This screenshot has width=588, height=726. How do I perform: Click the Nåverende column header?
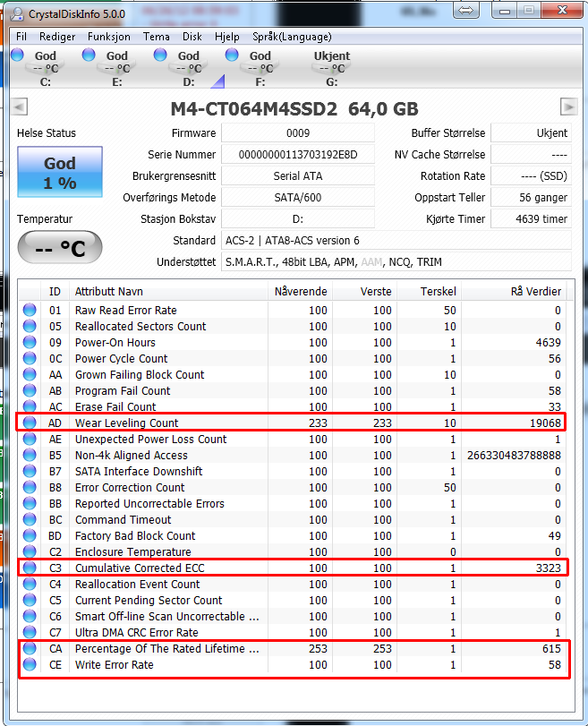[x=300, y=291]
